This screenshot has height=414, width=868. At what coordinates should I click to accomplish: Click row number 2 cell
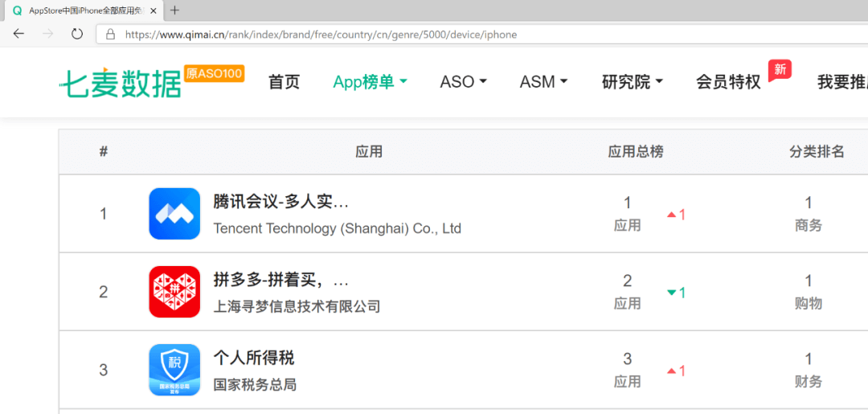pyautogui.click(x=104, y=292)
